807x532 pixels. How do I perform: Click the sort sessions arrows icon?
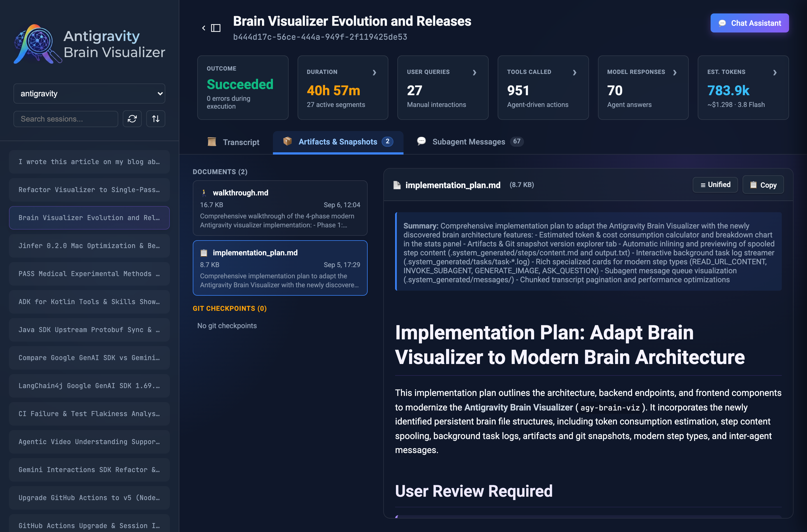point(156,119)
